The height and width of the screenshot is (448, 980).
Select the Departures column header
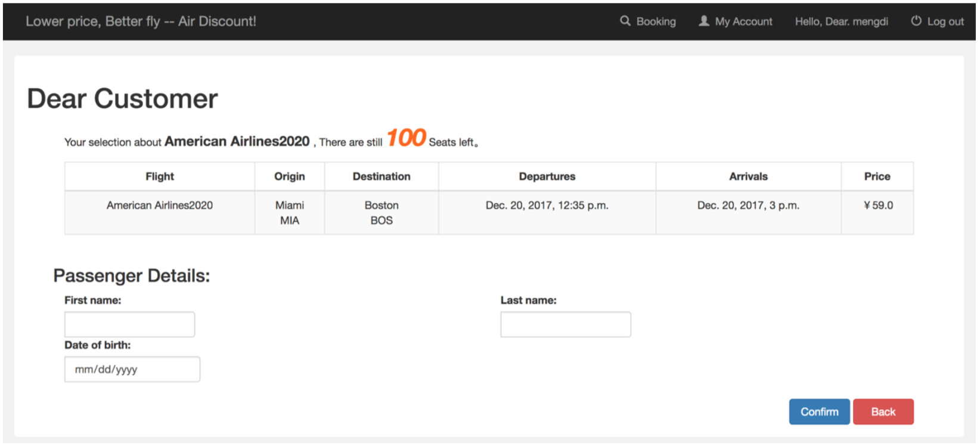coord(547,176)
